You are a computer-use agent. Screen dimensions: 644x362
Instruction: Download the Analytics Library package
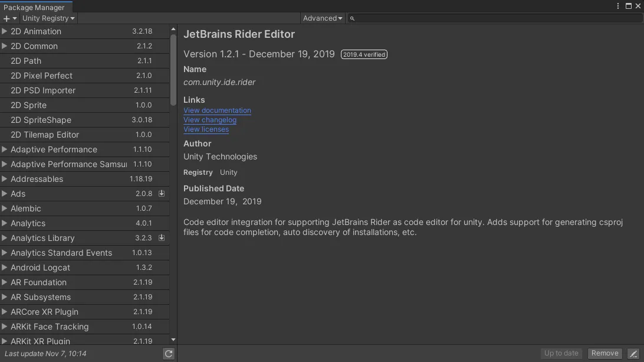pos(161,238)
